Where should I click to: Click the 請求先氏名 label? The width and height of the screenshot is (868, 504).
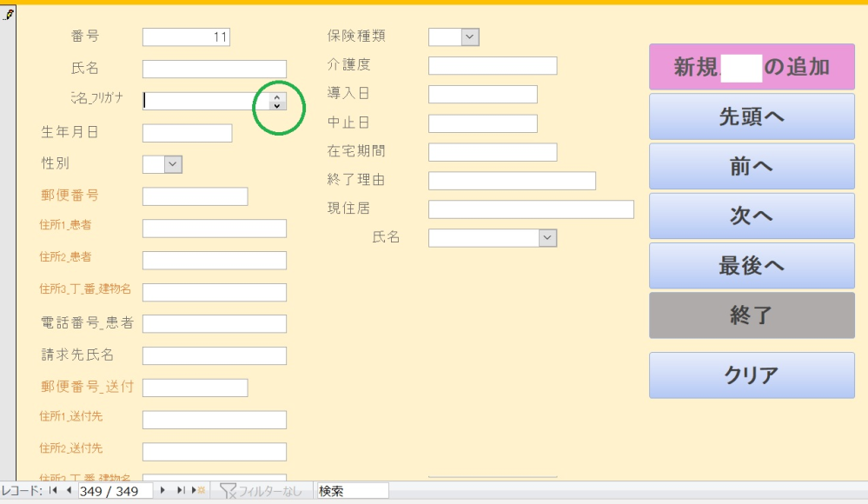pyautogui.click(x=77, y=355)
